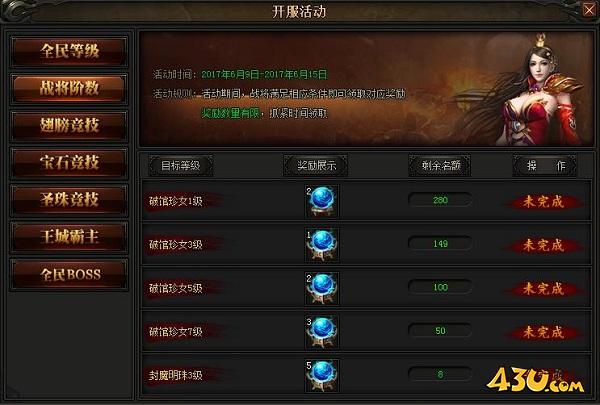
Task: Click 未完成 button for 破馆珍女7级
Action: pos(544,332)
